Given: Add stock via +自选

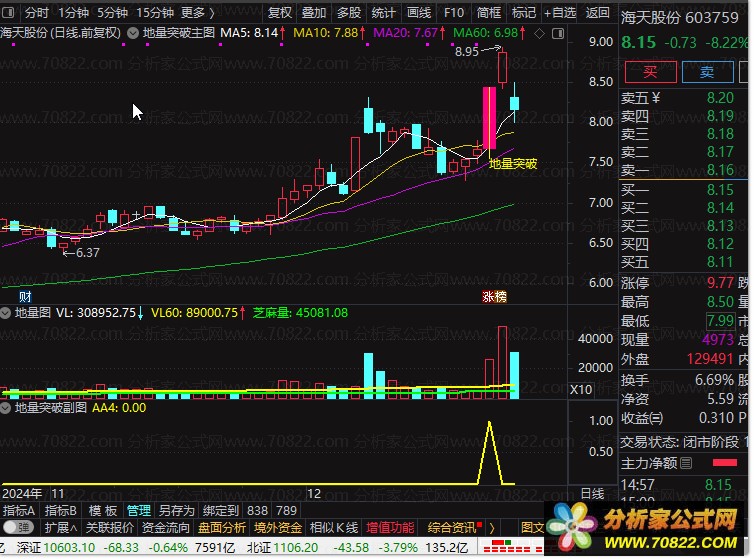Looking at the screenshot, I should click(x=560, y=13).
